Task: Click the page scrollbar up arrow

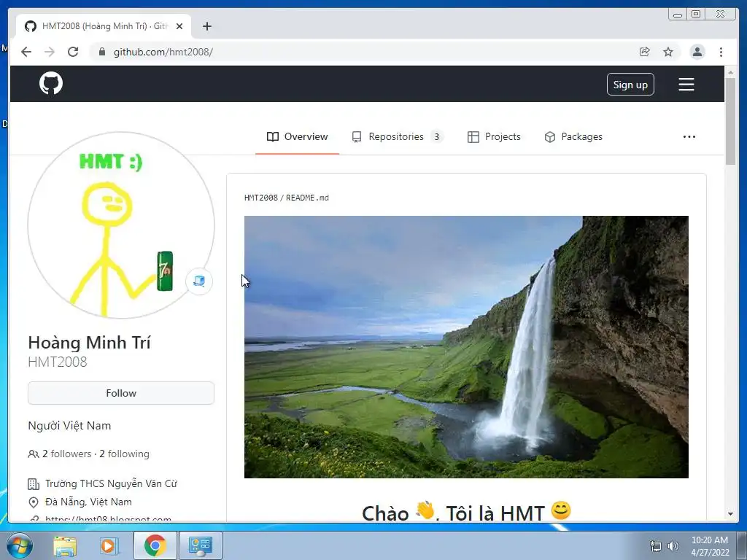Action: pos(730,72)
